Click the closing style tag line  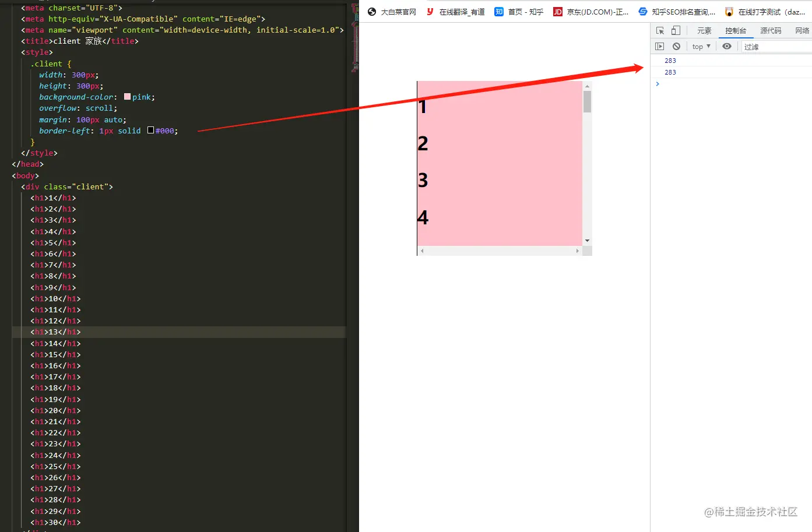click(39, 153)
